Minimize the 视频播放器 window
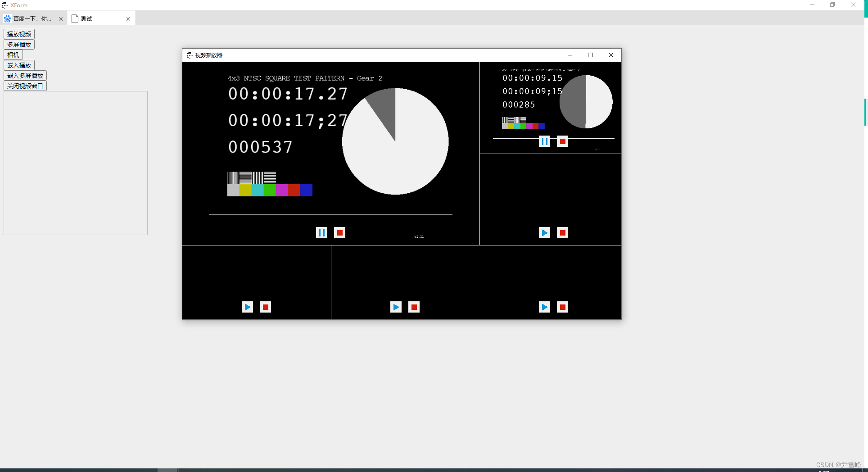The image size is (868, 472). click(570, 55)
